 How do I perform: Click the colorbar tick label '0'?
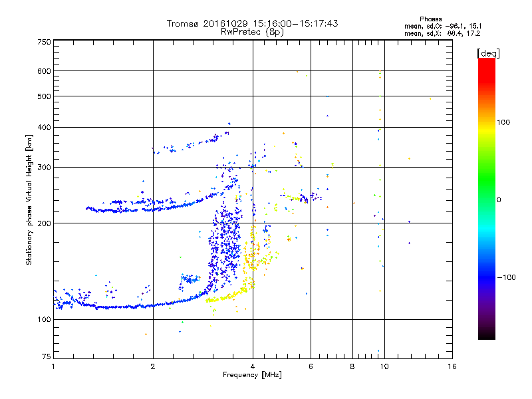[499, 200]
